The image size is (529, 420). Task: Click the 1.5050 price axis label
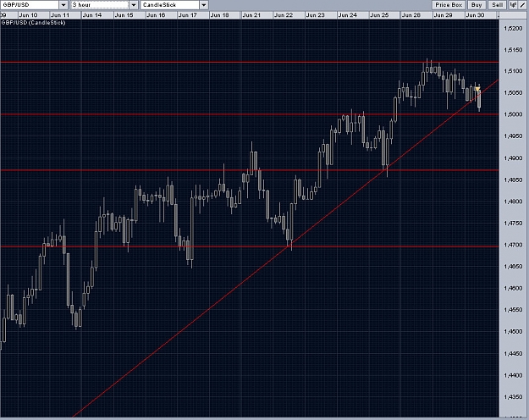click(x=513, y=92)
